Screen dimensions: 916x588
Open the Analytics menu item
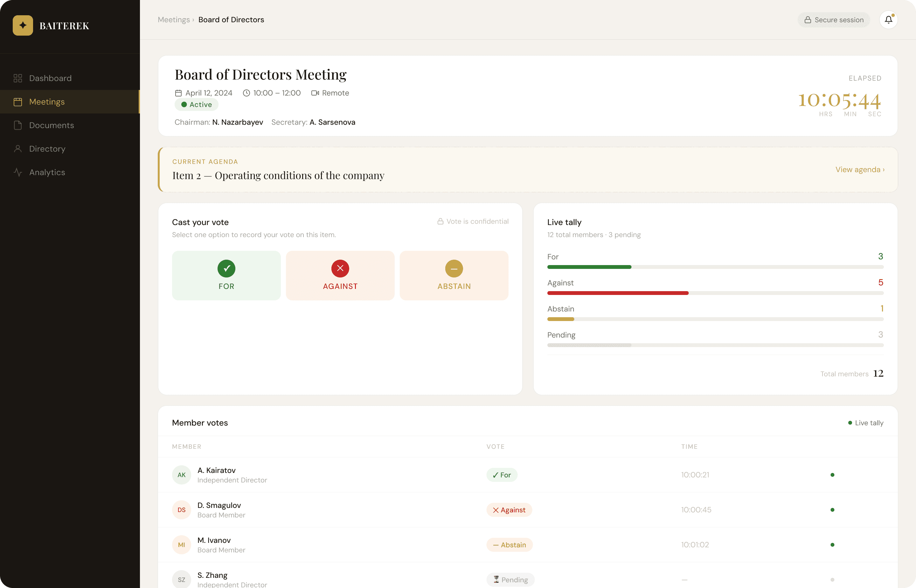(47, 172)
